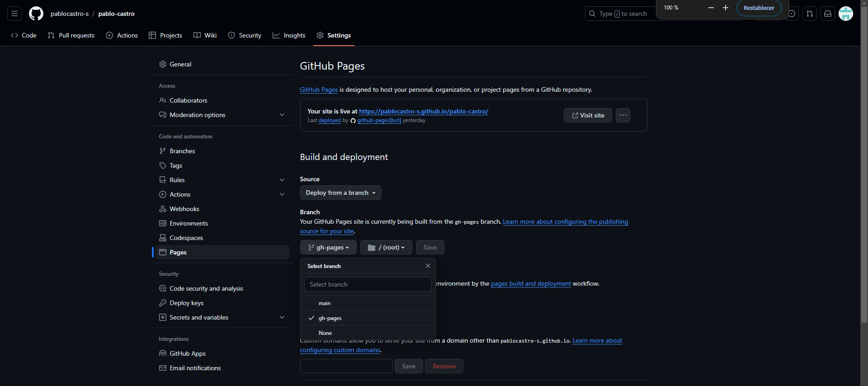Click the Remove custom domain button
This screenshot has height=386, width=868.
[444, 366]
